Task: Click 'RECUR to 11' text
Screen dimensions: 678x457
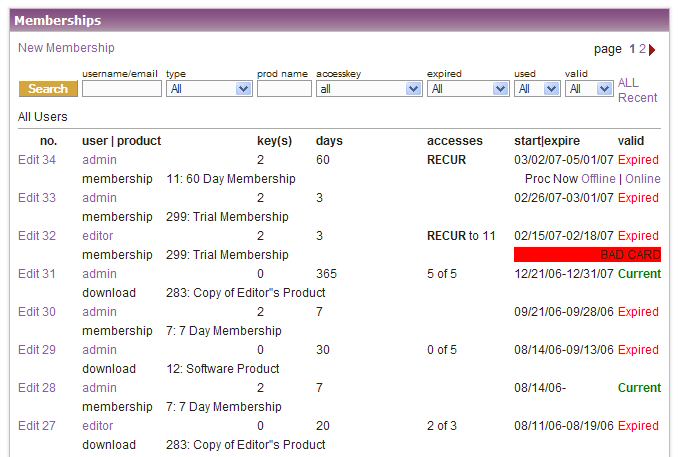Action: (x=461, y=236)
